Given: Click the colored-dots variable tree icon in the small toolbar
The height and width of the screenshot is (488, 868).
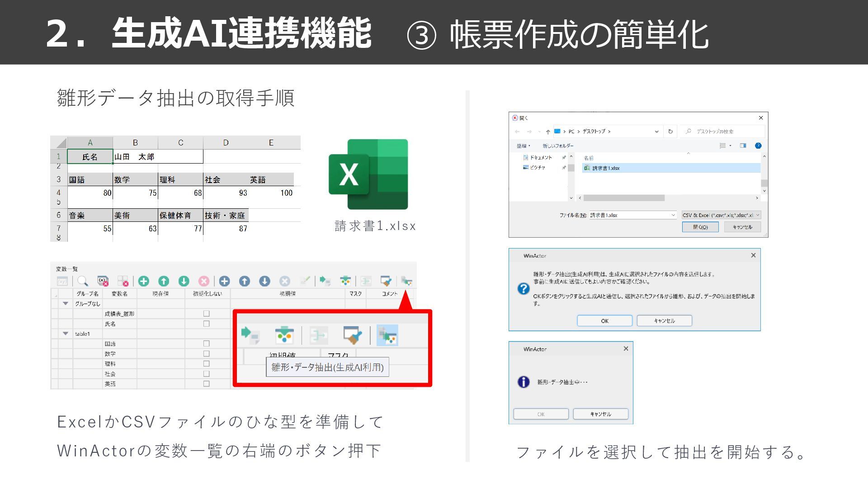Looking at the screenshot, I should (345, 281).
